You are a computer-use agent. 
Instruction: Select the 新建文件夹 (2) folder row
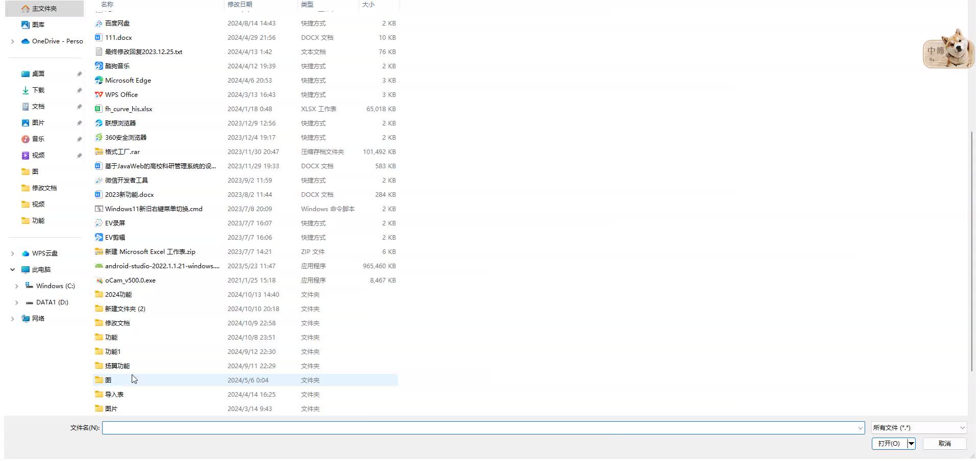click(246, 309)
